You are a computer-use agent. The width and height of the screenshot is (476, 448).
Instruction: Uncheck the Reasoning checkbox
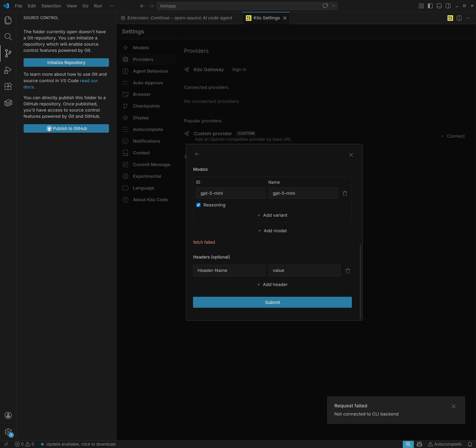198,205
